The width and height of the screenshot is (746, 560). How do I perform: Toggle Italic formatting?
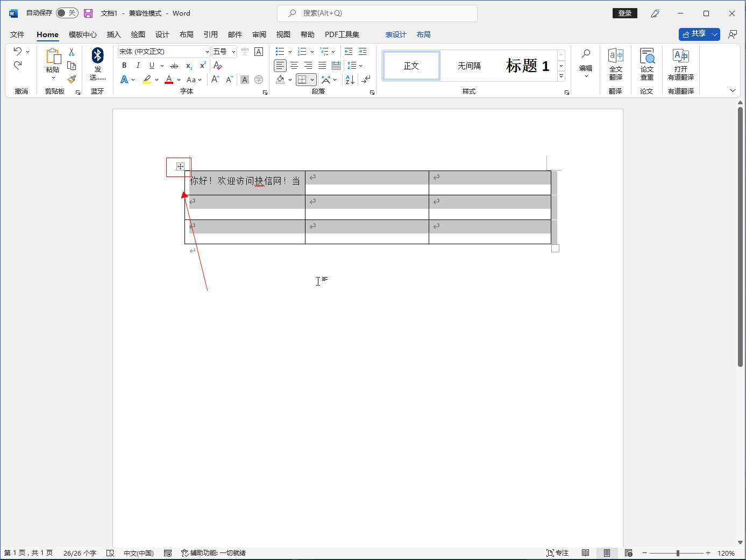click(x=138, y=66)
